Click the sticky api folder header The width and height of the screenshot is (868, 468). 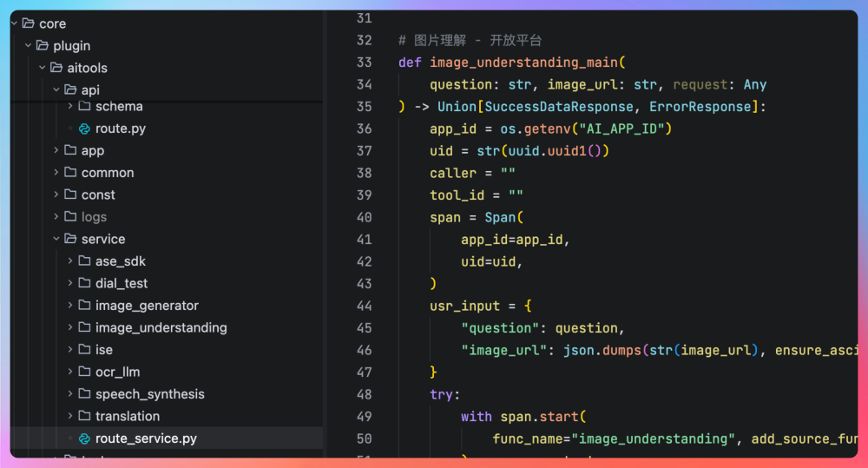pyautogui.click(x=90, y=89)
